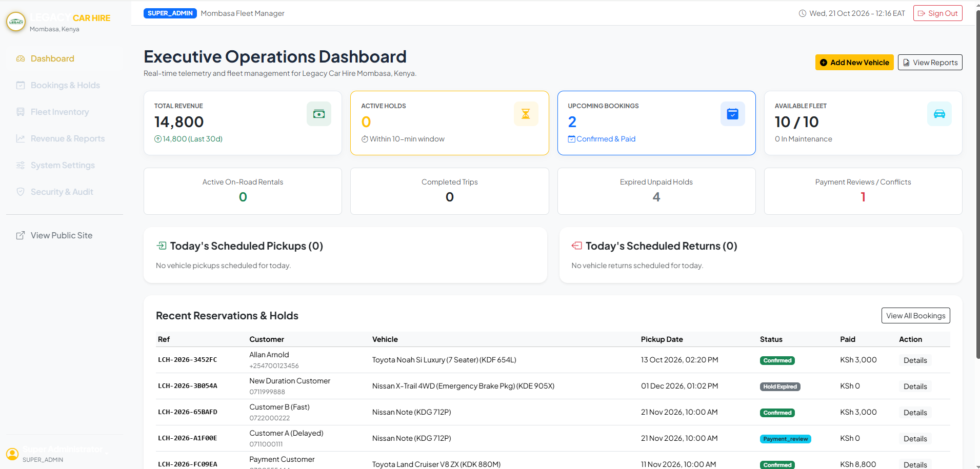
Task: Click the Security & Audit shield icon
Action: [21, 192]
